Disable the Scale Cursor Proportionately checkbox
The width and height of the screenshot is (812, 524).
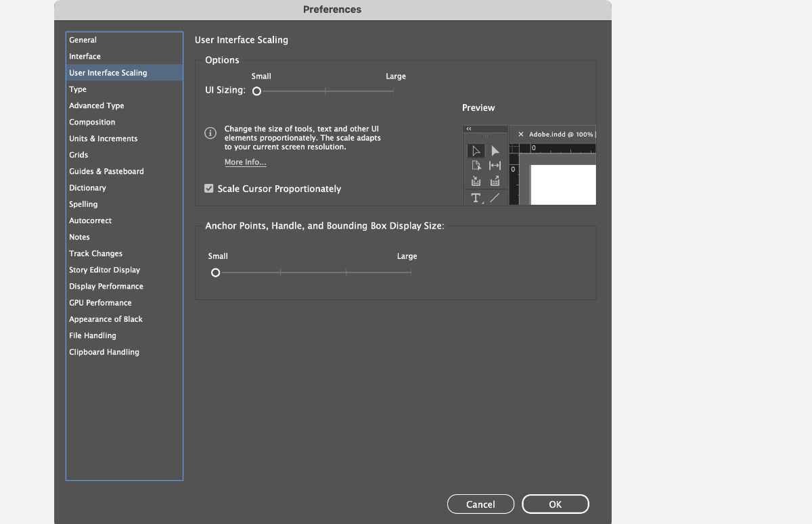pyautogui.click(x=209, y=188)
